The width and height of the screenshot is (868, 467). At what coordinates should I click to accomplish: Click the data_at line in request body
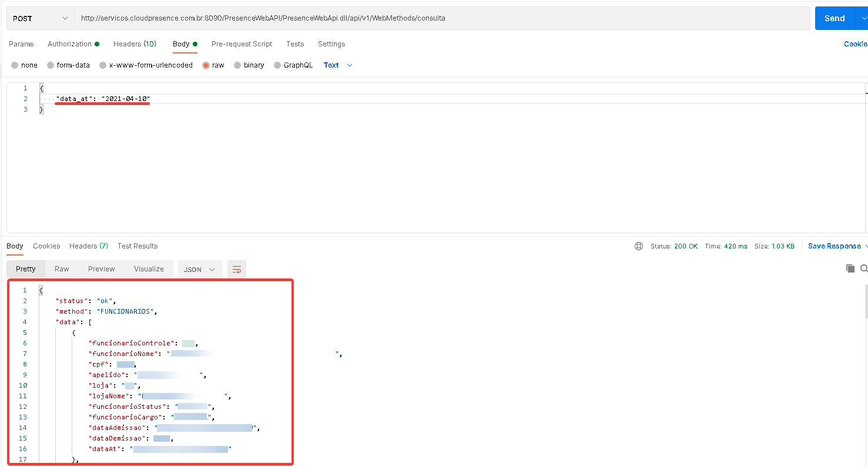pos(103,99)
